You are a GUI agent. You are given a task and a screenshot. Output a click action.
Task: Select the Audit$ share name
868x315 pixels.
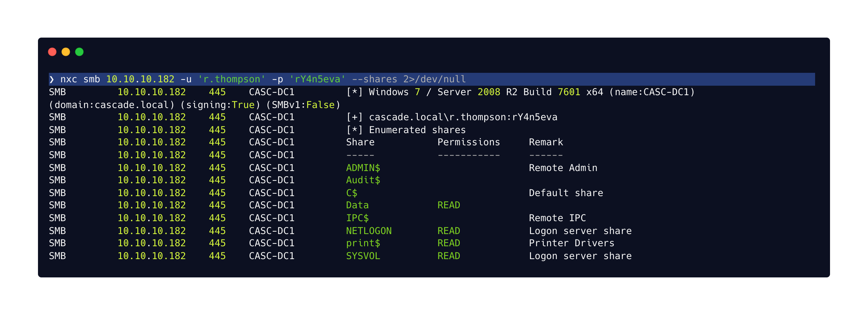click(363, 180)
